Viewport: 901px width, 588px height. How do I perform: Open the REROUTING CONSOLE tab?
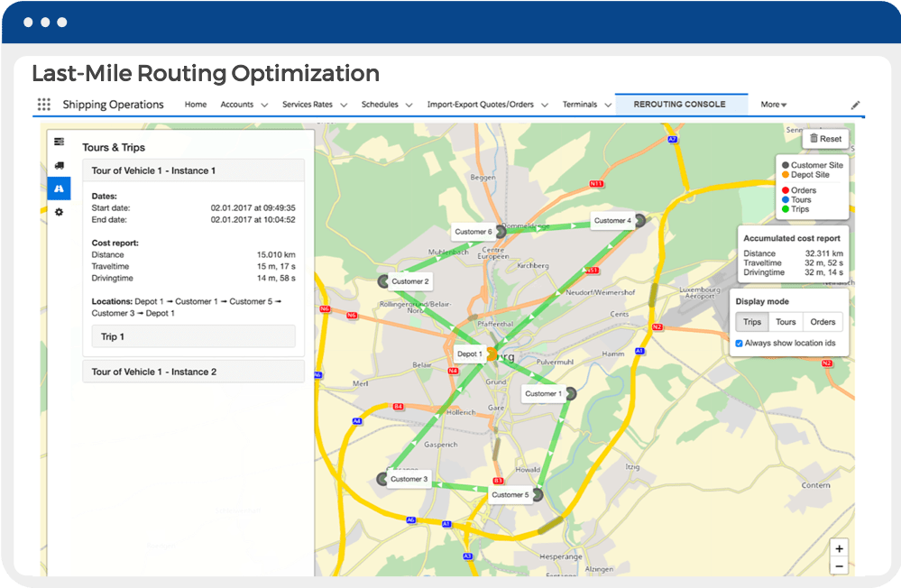tap(681, 104)
